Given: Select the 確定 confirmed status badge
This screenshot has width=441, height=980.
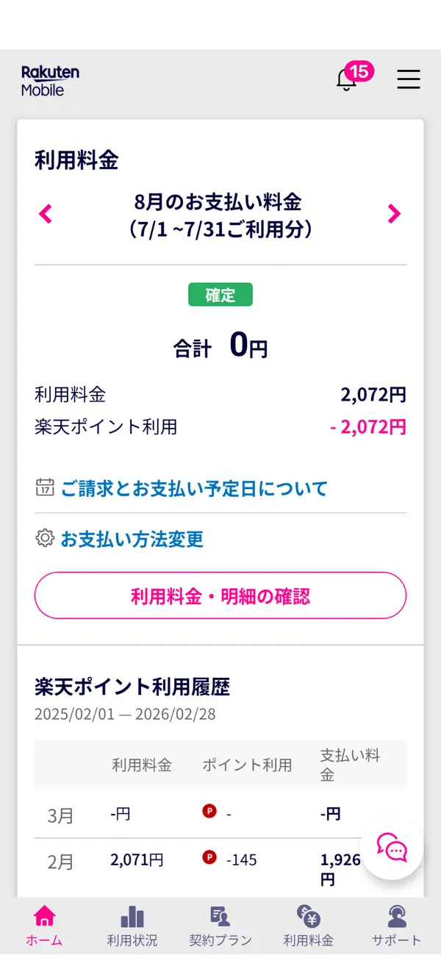Looking at the screenshot, I should tap(220, 294).
